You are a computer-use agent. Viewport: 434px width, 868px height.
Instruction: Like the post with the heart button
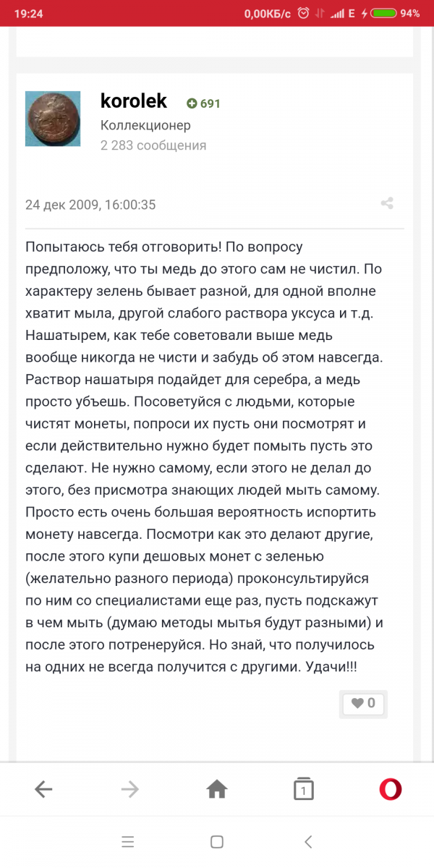click(x=363, y=703)
